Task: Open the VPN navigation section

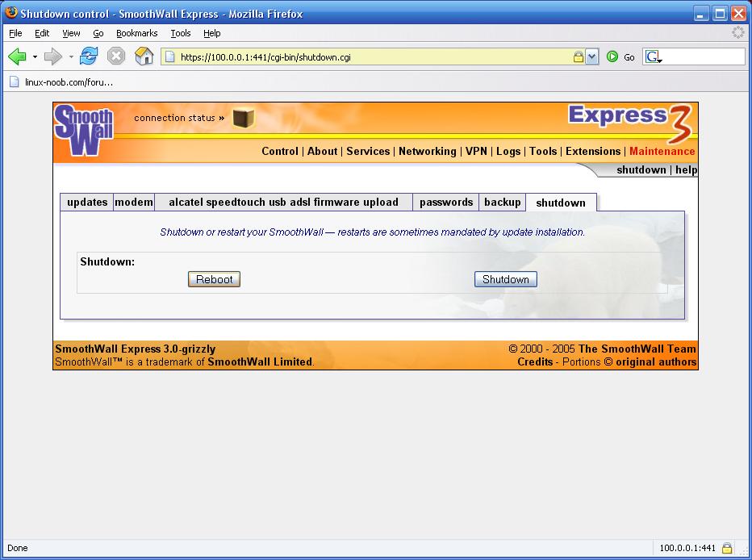Action: tap(476, 151)
